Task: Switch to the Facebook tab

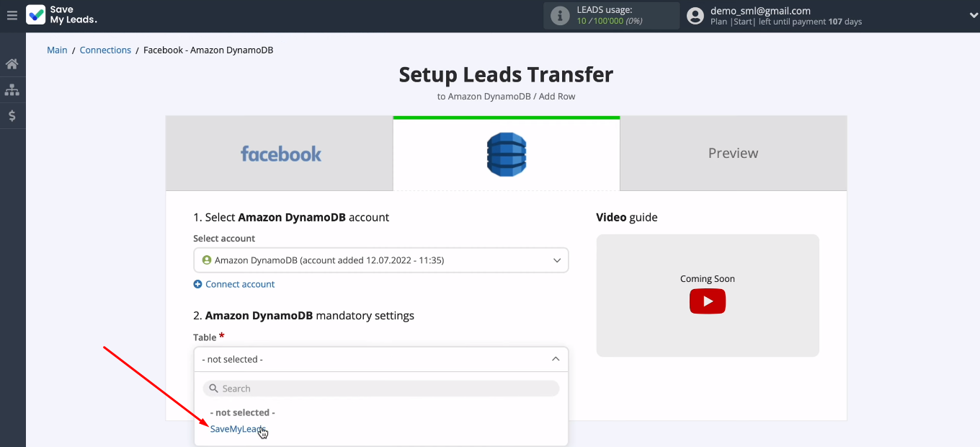Action: 280,153
